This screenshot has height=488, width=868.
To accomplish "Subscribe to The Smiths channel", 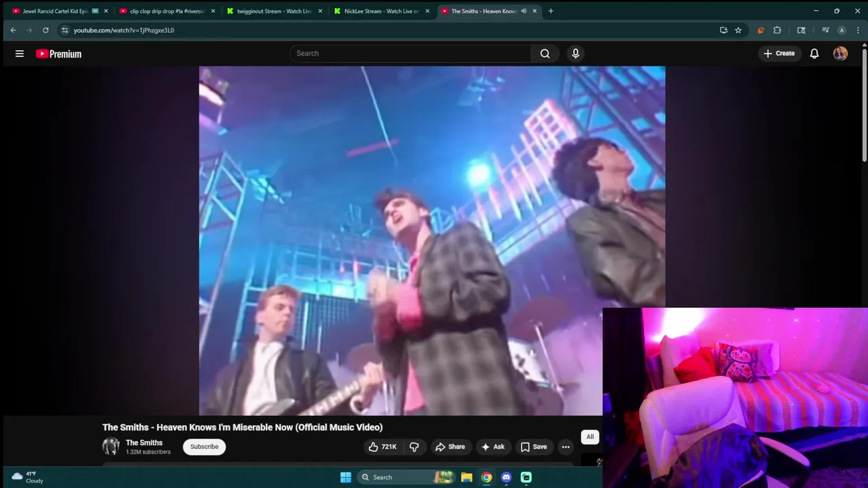I will tap(204, 447).
